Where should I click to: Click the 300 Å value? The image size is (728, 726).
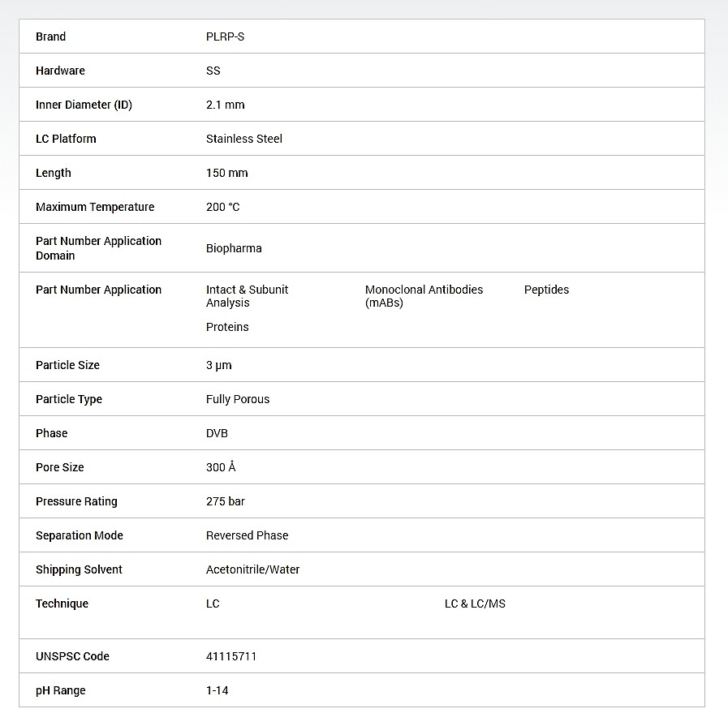[x=221, y=466]
